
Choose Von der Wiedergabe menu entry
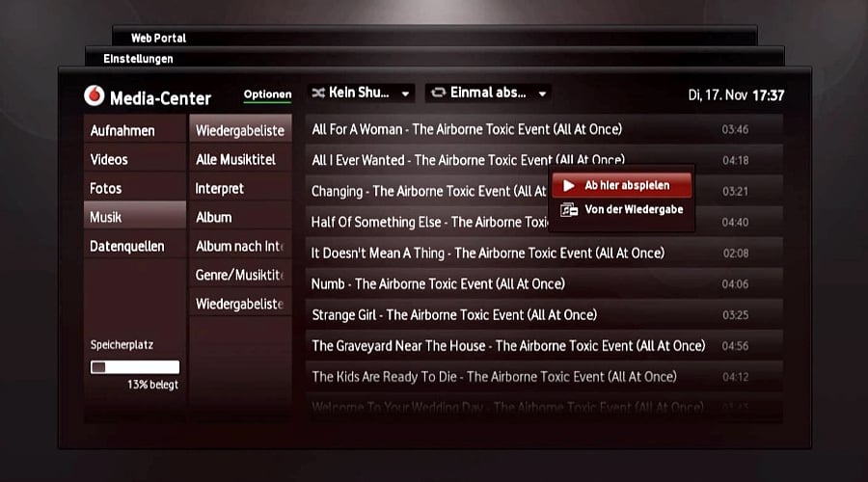pos(633,209)
